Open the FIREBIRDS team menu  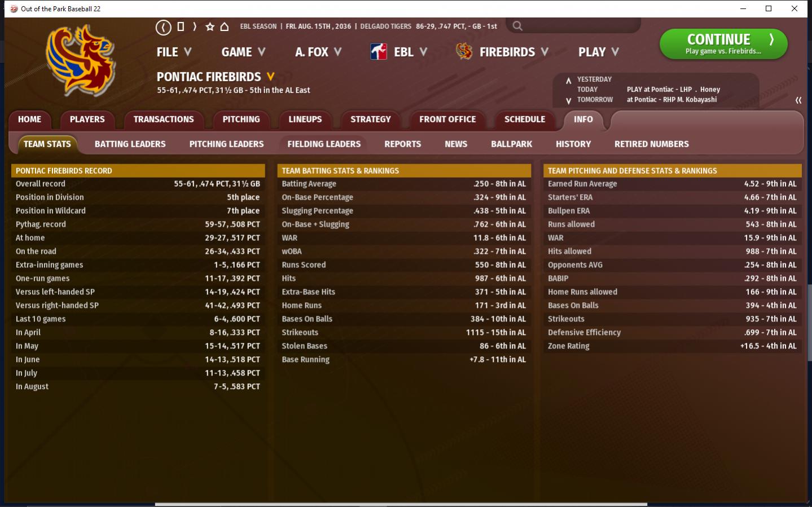click(514, 52)
